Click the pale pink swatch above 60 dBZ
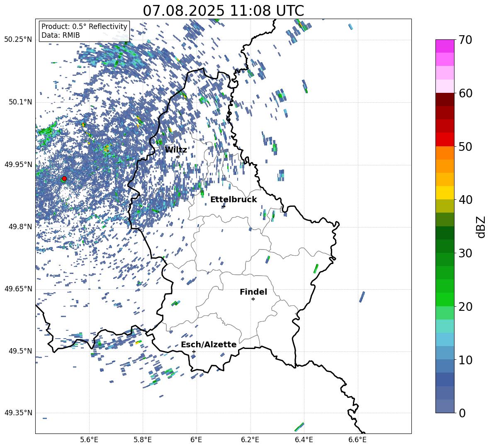 (445, 86)
